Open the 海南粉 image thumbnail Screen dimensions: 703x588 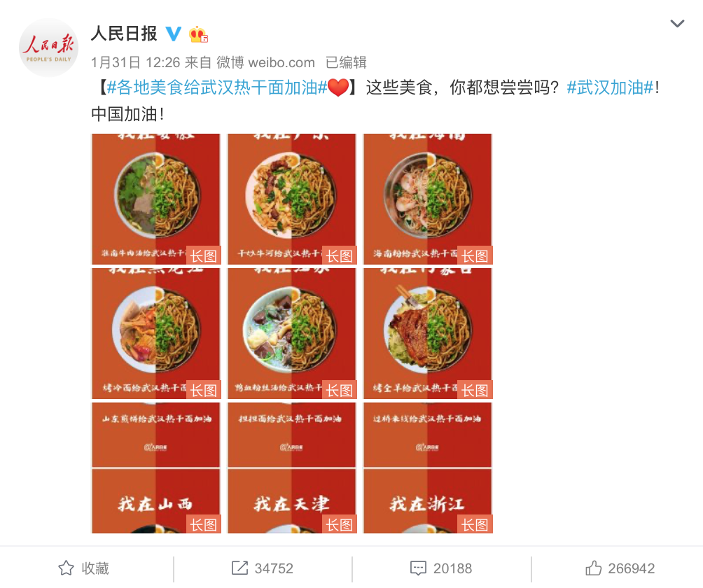(x=428, y=199)
